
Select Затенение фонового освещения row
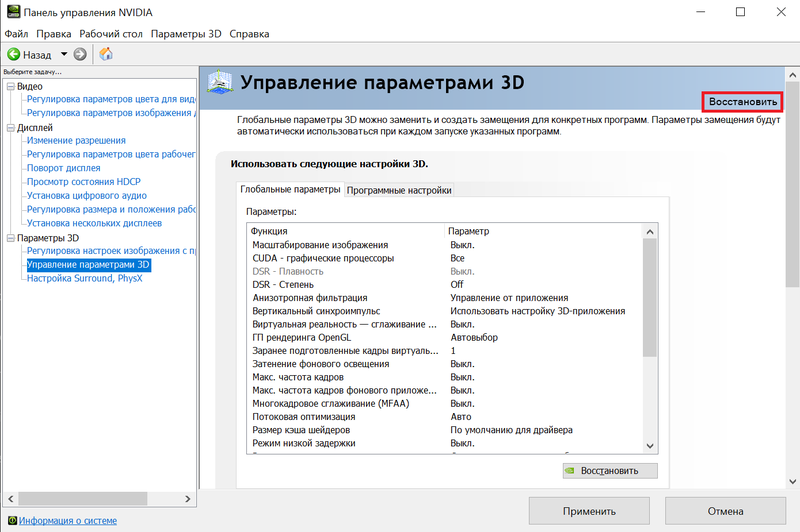pos(444,364)
